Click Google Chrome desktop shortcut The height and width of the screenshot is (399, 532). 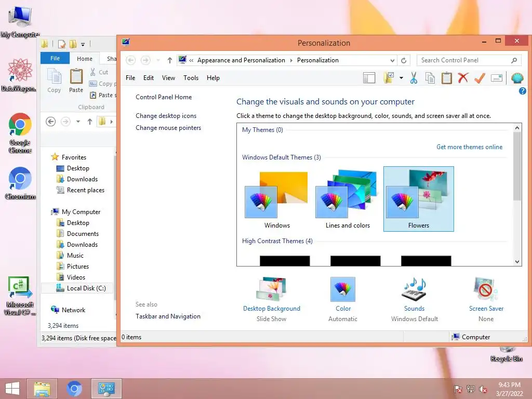pos(20,132)
